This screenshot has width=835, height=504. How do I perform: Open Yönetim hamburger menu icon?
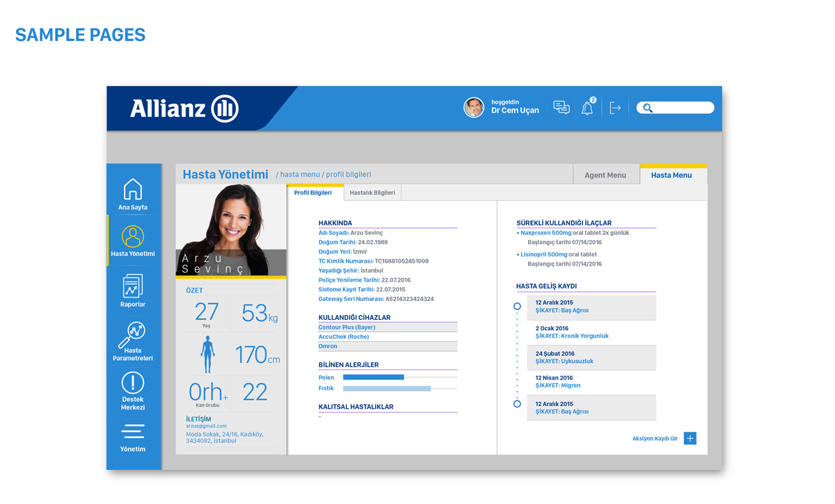(133, 432)
